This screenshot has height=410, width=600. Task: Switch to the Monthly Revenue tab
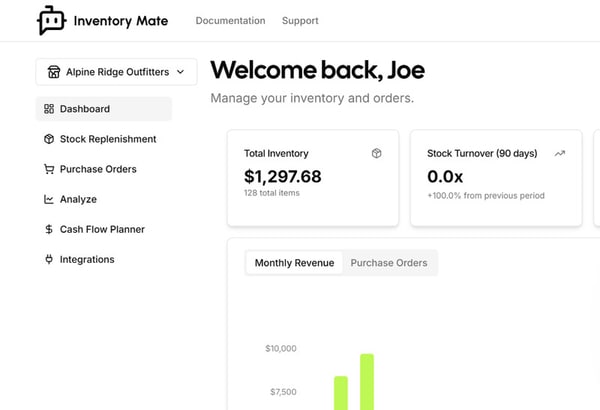294,263
